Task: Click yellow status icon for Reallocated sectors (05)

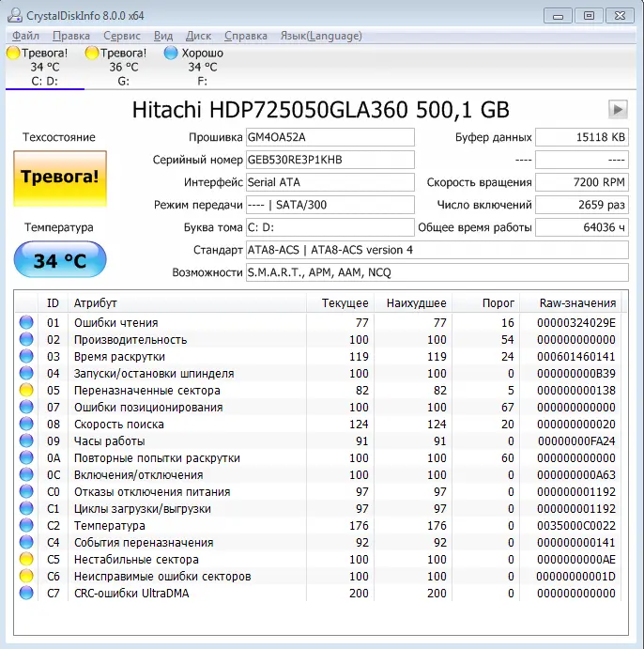Action: pyautogui.click(x=26, y=390)
